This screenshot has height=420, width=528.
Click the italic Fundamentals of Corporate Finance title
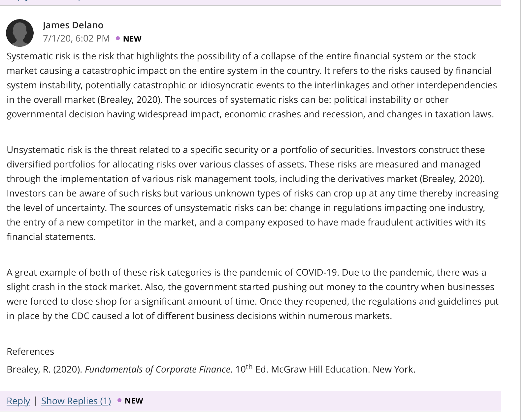coord(157,369)
